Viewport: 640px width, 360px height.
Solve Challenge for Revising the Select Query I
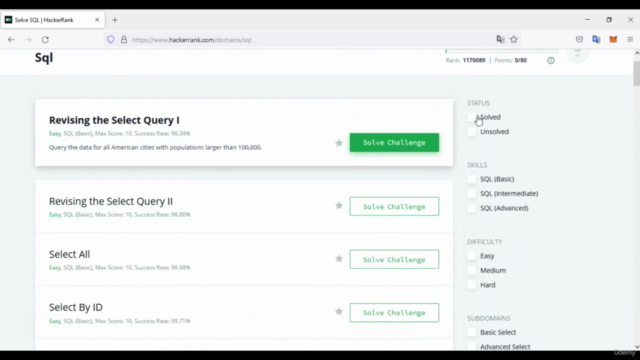(394, 142)
